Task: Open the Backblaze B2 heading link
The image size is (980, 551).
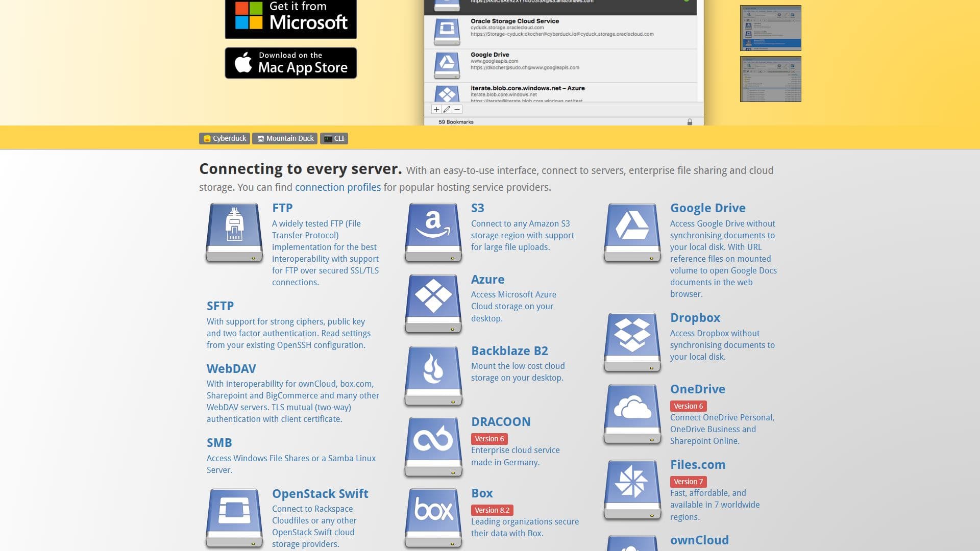Action: (x=509, y=351)
